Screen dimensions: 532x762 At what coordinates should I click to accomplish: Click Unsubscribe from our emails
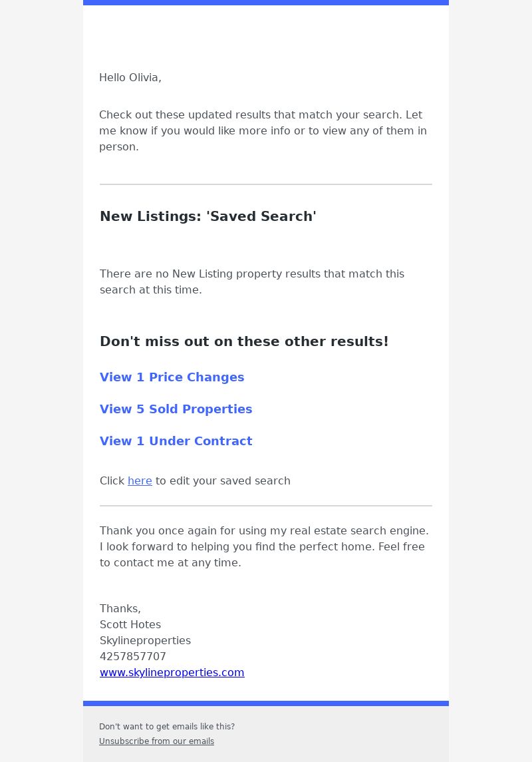(156, 741)
